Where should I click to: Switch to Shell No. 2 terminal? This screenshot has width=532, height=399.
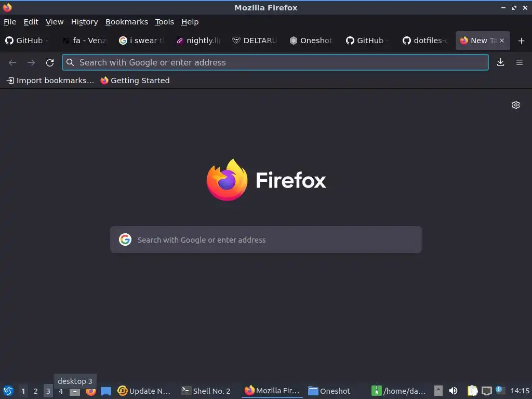coord(206,391)
